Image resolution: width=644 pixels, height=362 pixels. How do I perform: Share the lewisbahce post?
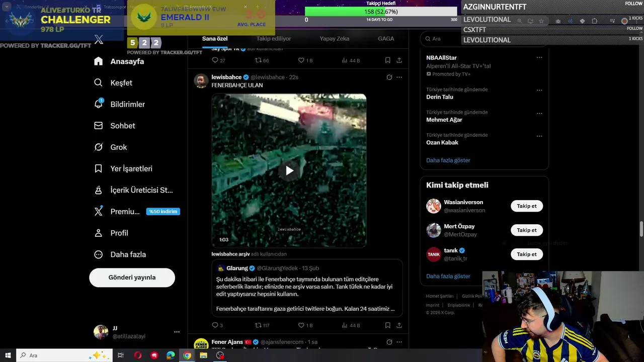[x=399, y=325]
